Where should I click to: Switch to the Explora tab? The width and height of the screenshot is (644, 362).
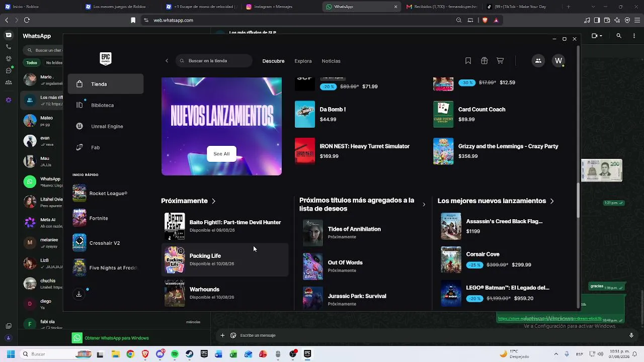pyautogui.click(x=303, y=61)
